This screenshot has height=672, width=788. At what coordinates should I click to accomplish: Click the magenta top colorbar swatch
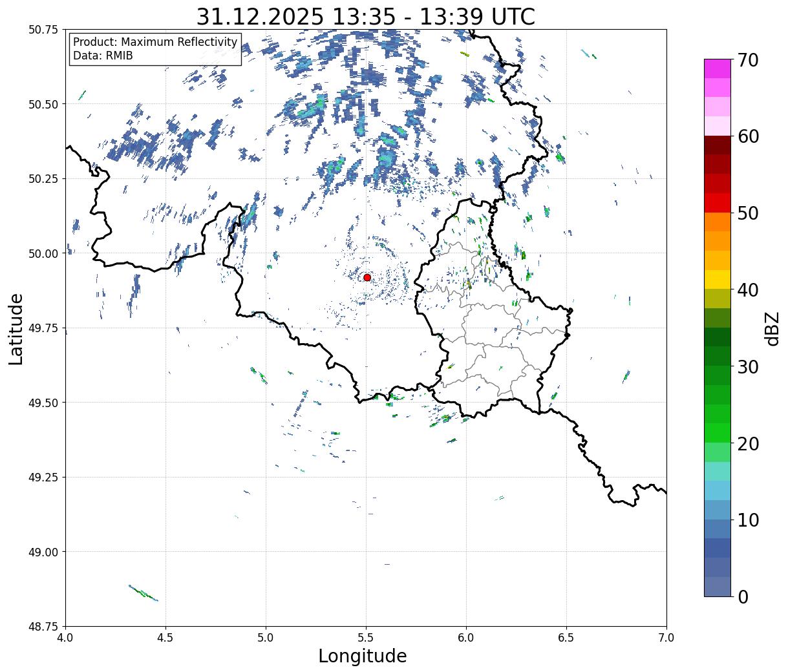click(718, 68)
